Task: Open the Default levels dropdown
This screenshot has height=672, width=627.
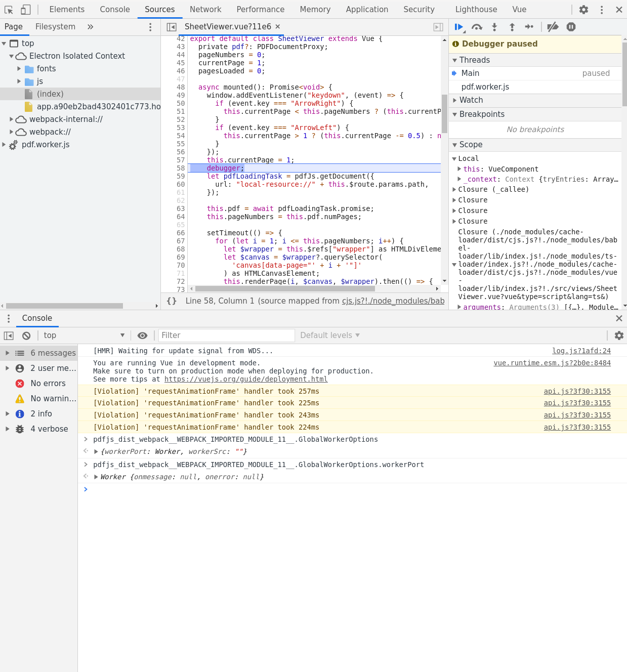Action: click(x=329, y=335)
